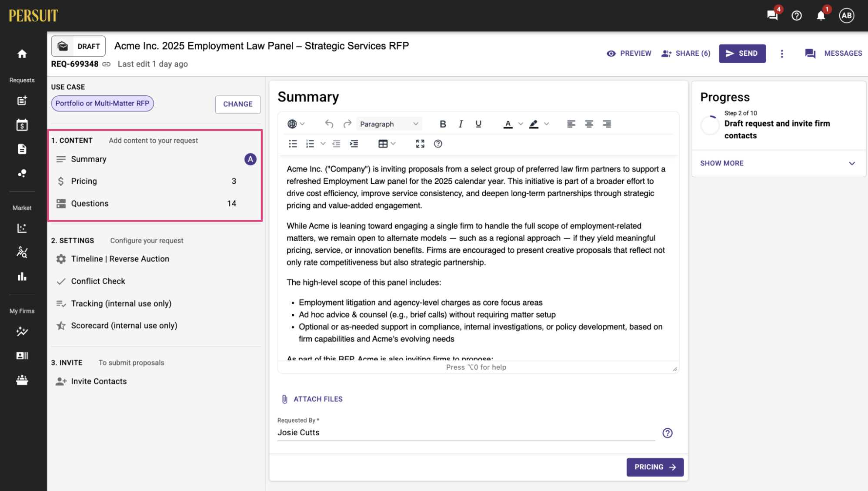This screenshot has height=491, width=868.
Task: Insert a bulleted list
Action: [x=293, y=144]
